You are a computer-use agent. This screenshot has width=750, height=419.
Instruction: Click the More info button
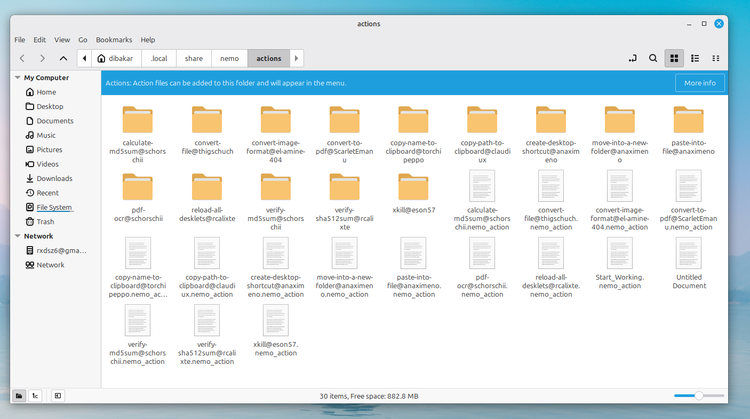pyautogui.click(x=700, y=83)
